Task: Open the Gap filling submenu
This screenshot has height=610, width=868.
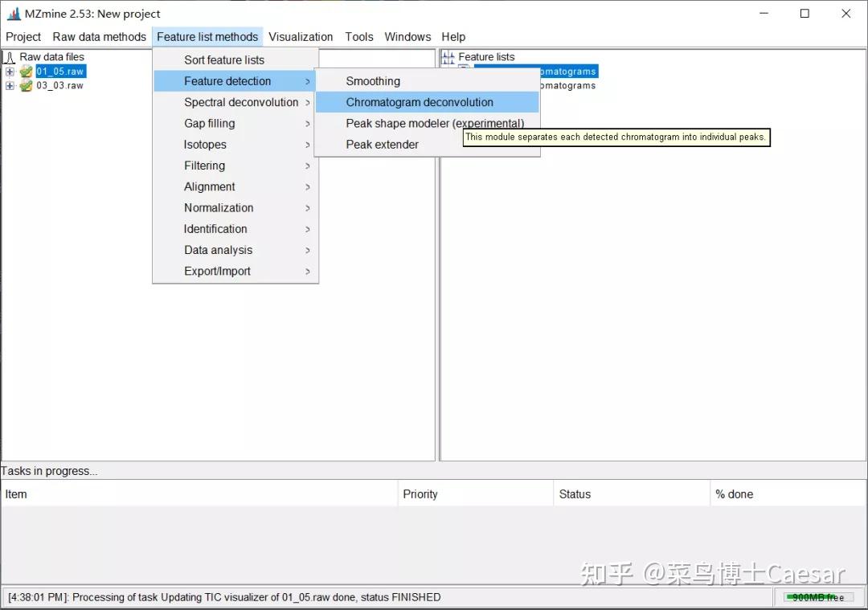Action: 209,123
